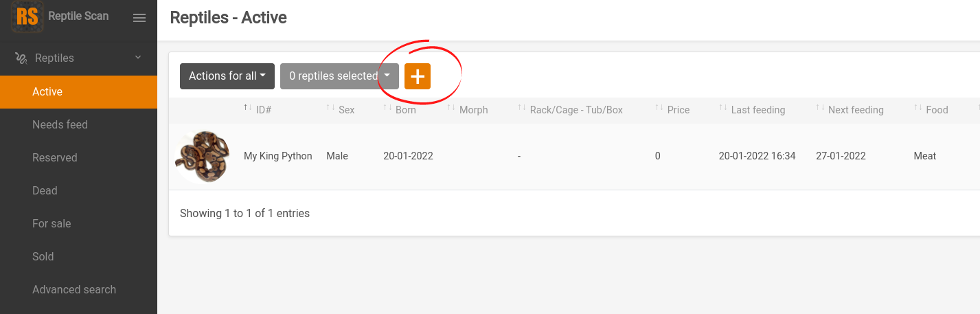Select the Active sidebar item

[47, 92]
